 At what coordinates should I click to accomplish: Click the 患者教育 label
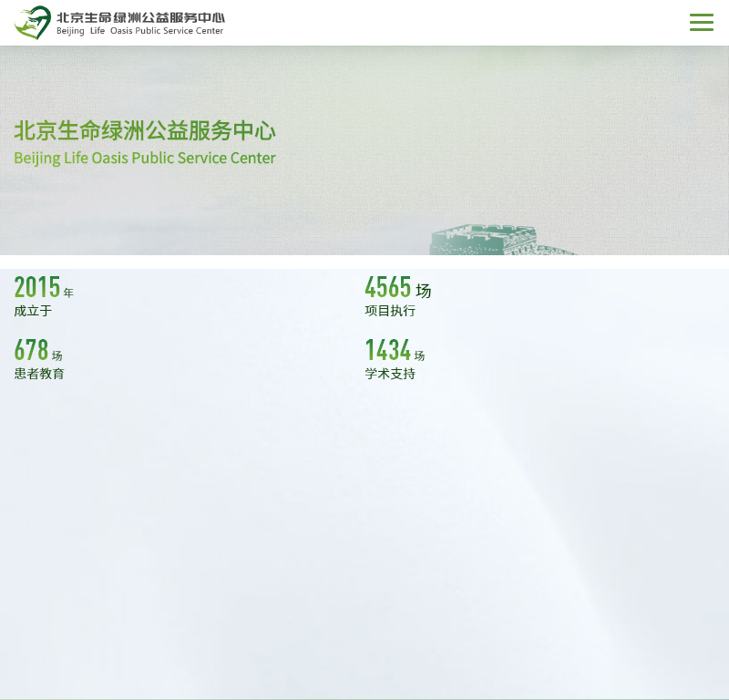coord(39,374)
